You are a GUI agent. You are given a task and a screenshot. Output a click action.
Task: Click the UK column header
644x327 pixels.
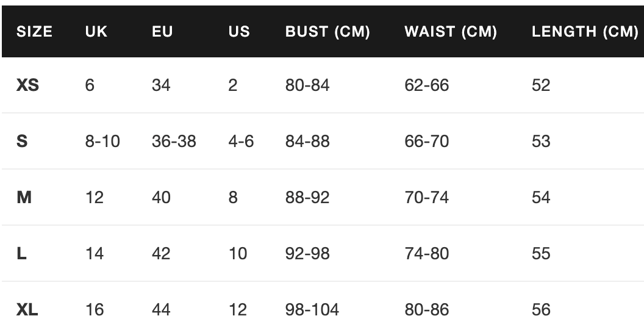[96, 32]
